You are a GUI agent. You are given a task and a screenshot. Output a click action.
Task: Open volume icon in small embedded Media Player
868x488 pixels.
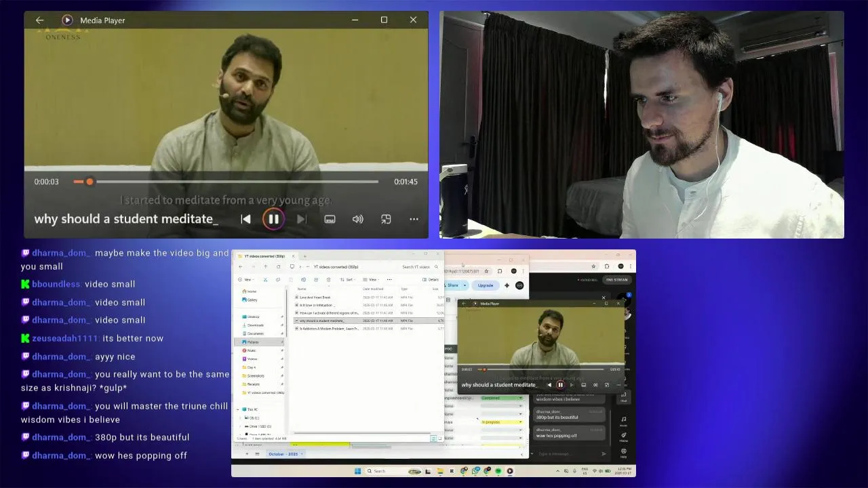(x=595, y=385)
